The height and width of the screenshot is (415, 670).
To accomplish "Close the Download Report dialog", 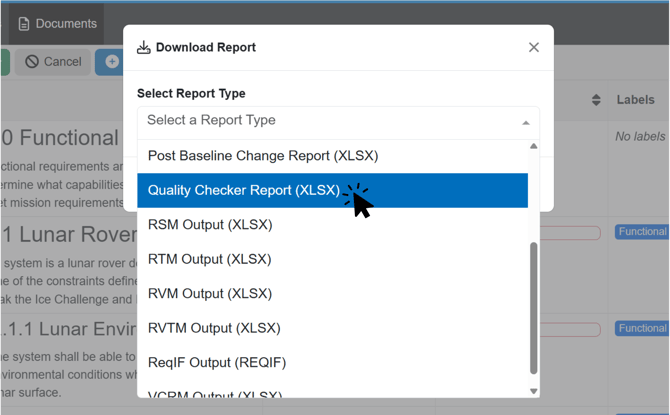I will point(533,47).
